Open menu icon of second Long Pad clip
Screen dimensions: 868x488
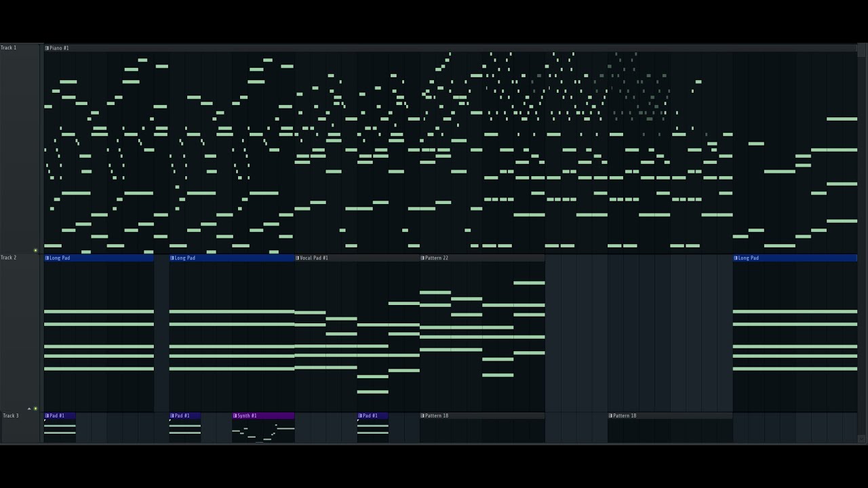(x=172, y=258)
